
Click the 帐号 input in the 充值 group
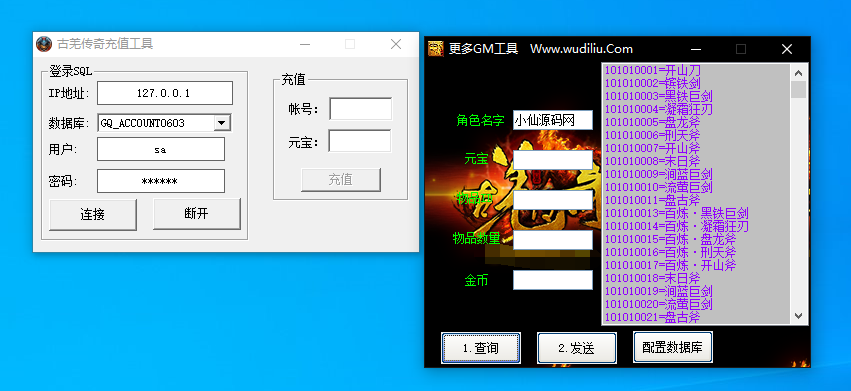coord(360,109)
